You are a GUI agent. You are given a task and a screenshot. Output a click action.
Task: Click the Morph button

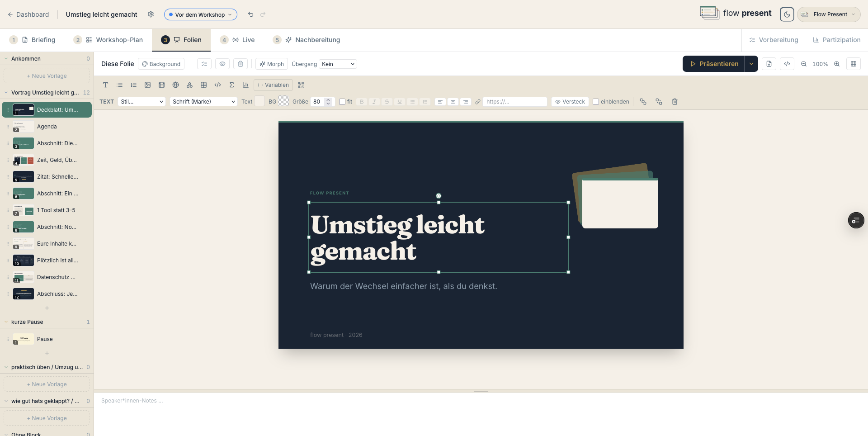click(272, 64)
